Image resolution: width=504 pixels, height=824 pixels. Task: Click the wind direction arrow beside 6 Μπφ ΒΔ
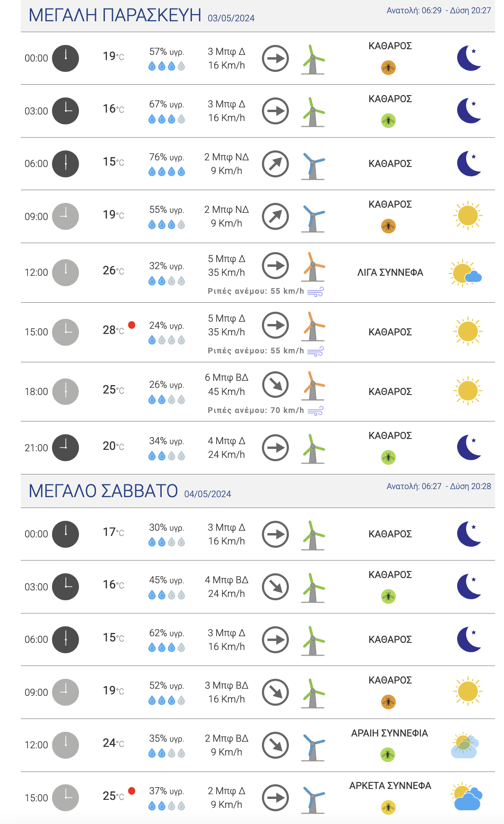click(x=275, y=385)
